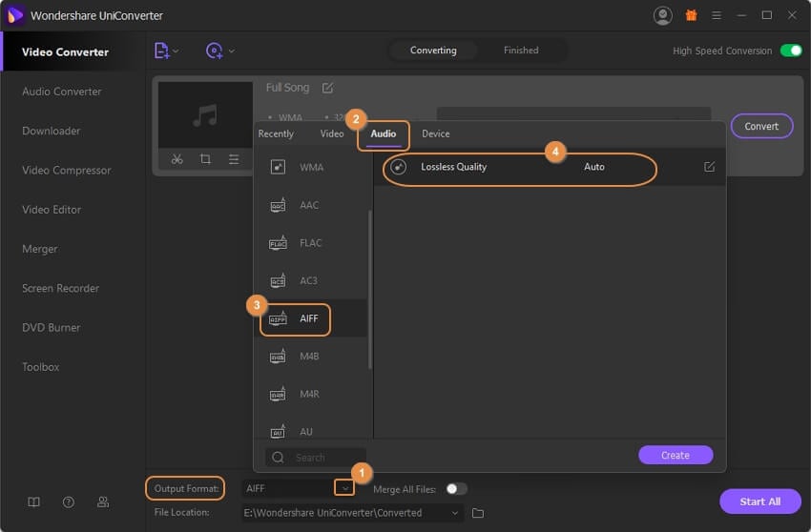Image resolution: width=811 pixels, height=532 pixels.
Task: Open the Video format tab
Action: pyautogui.click(x=331, y=133)
